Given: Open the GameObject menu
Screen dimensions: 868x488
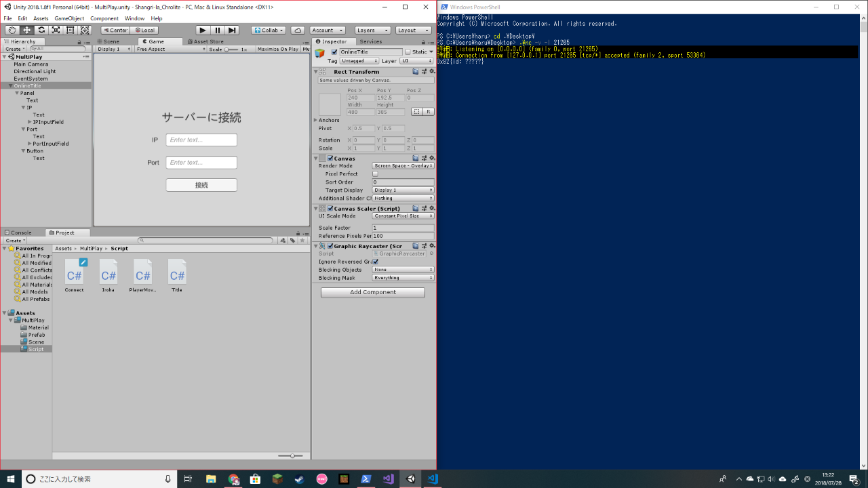Looking at the screenshot, I should click(69, 18).
